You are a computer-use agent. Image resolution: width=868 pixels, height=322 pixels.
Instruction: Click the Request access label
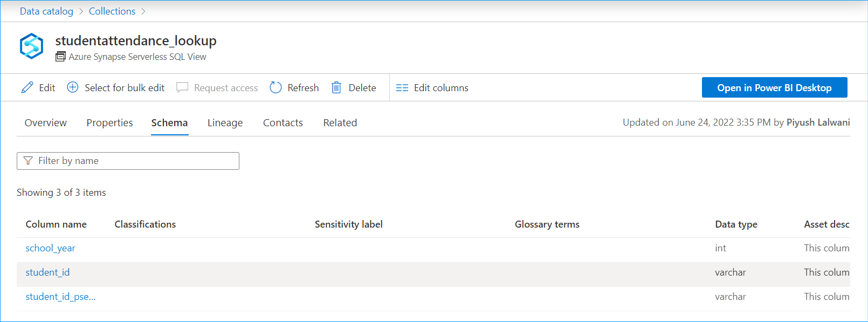[226, 88]
